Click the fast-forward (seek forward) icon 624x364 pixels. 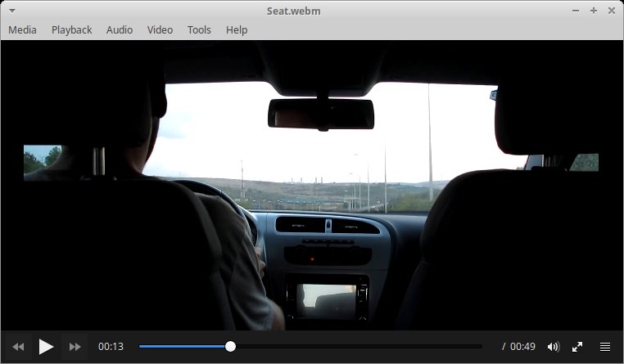[75, 347]
